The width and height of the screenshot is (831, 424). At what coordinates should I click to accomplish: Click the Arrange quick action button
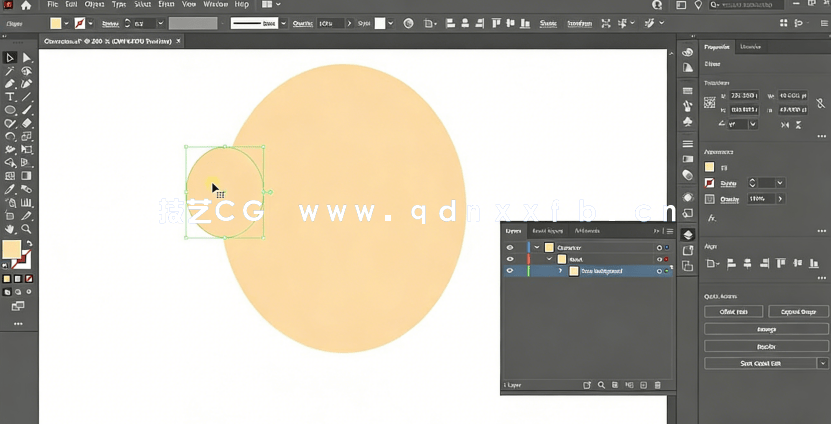coord(766,328)
